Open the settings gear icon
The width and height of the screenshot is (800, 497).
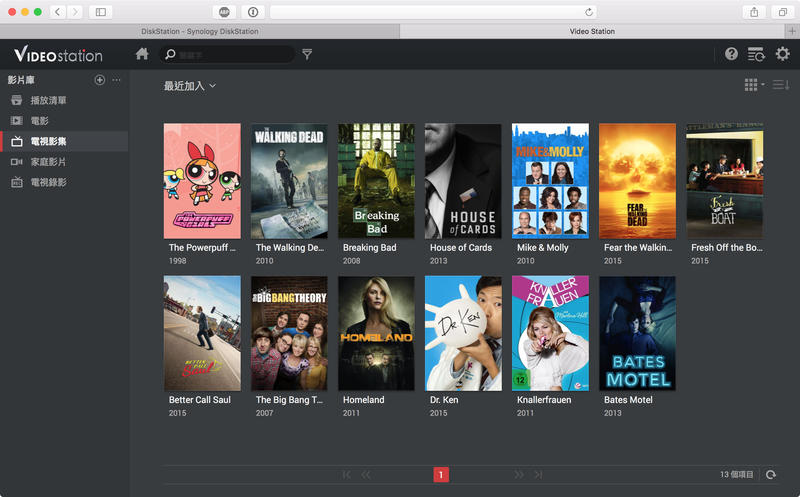coord(782,54)
